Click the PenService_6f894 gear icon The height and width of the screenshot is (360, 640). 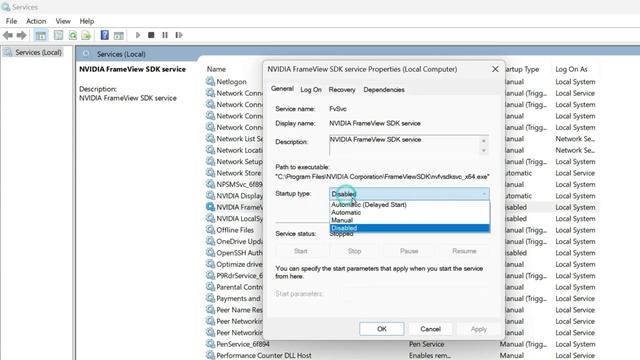[x=211, y=344]
